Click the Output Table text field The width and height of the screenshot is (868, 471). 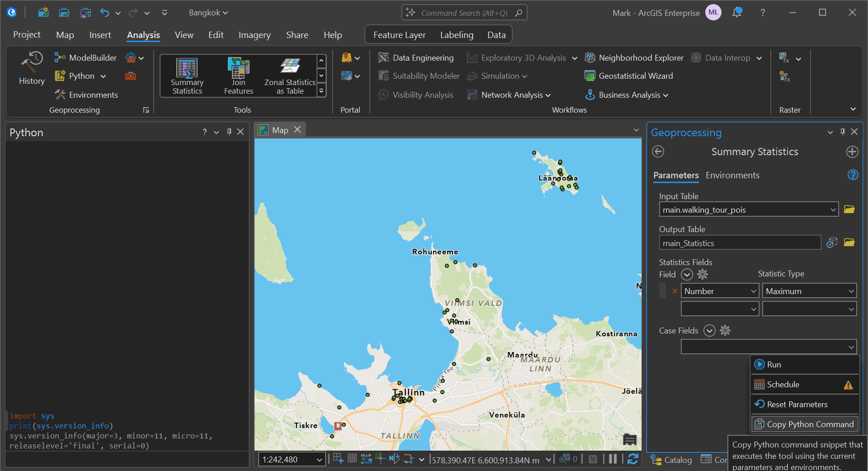point(740,243)
